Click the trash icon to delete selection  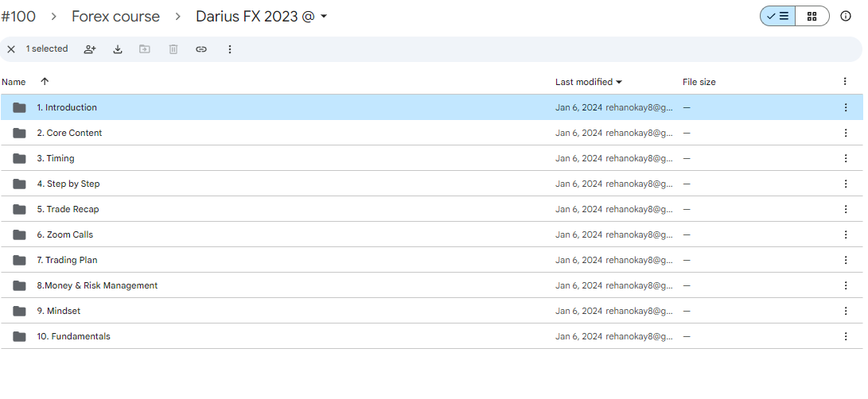[x=173, y=49]
